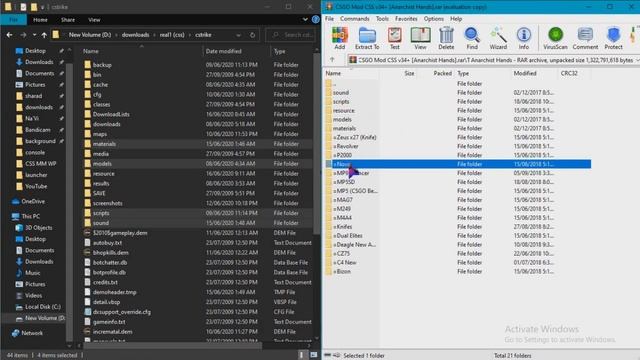Open Network in navigation pane

27,333
